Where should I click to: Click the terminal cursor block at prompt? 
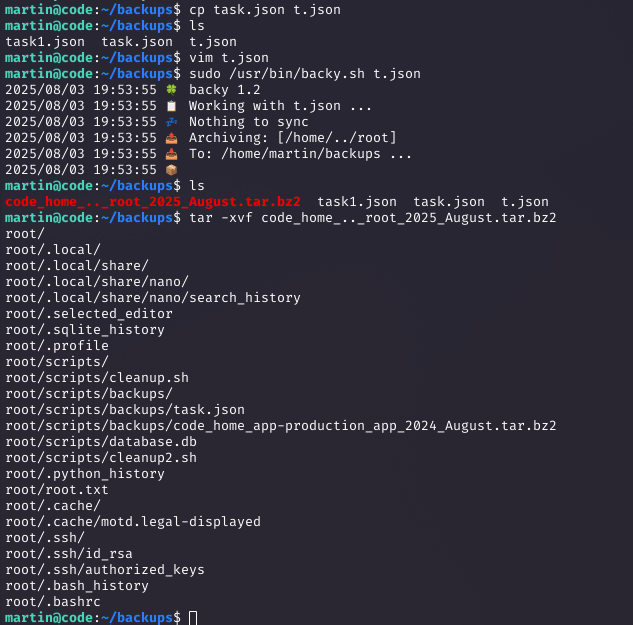(x=193, y=618)
